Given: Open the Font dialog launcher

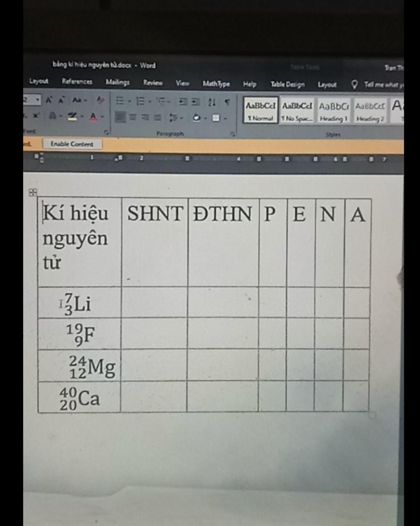Looking at the screenshot, I should (107, 132).
